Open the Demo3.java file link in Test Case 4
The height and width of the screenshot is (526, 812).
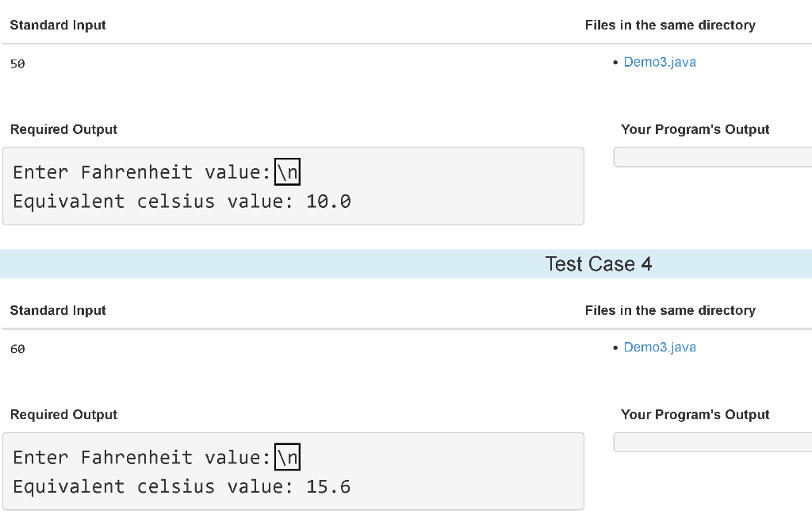coord(660,347)
